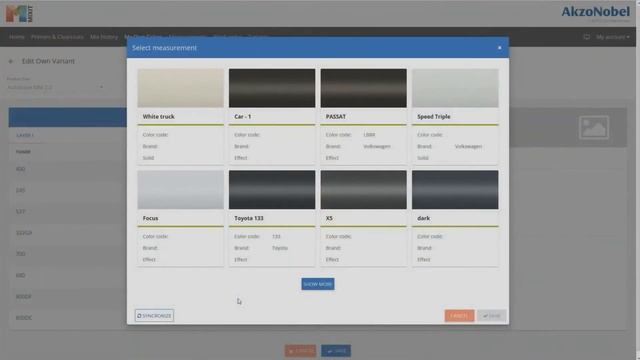640x360 pixels.
Task: Click the image placeholder icon behind dialog
Action: (x=594, y=127)
